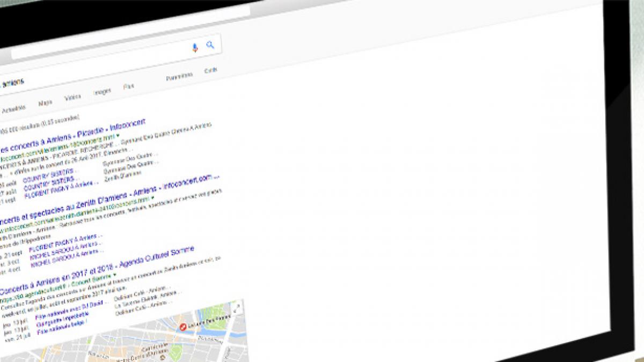Expand the arrow beside the Concert Somme breadcrumb
This screenshot has height=362, width=644.
pos(114,276)
